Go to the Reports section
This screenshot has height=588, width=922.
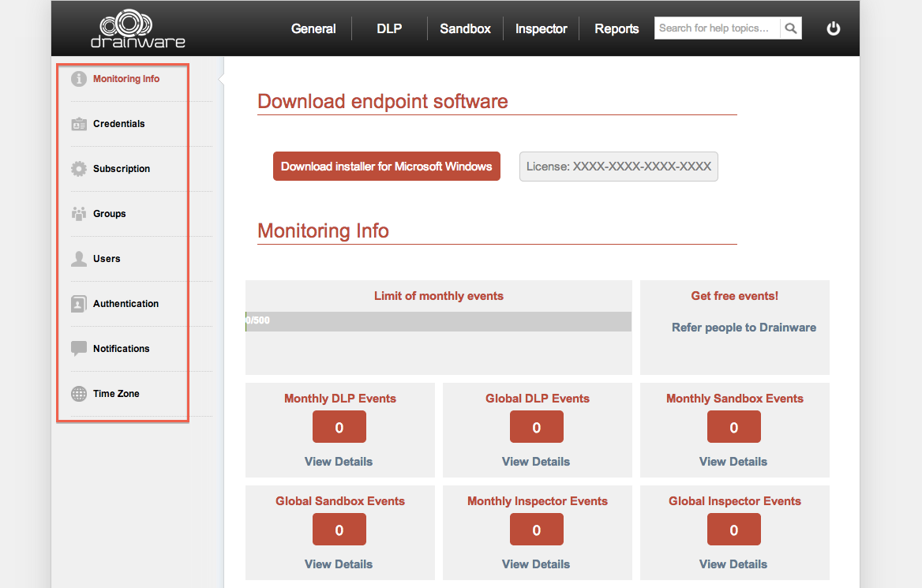click(617, 29)
